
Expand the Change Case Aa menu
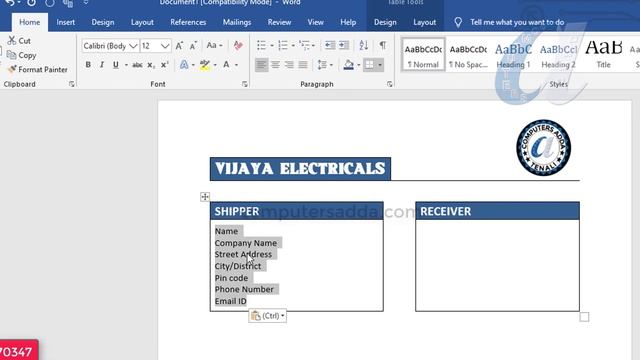[214, 45]
